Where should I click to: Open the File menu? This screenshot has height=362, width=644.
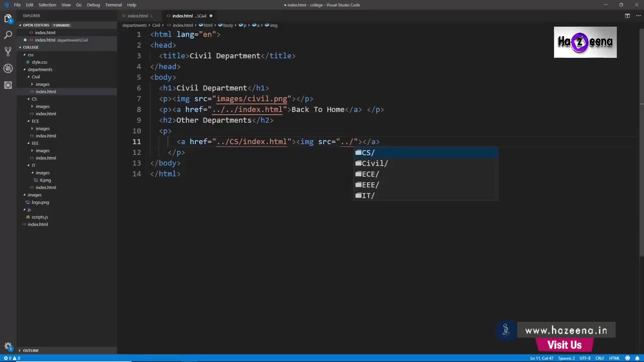17,5
